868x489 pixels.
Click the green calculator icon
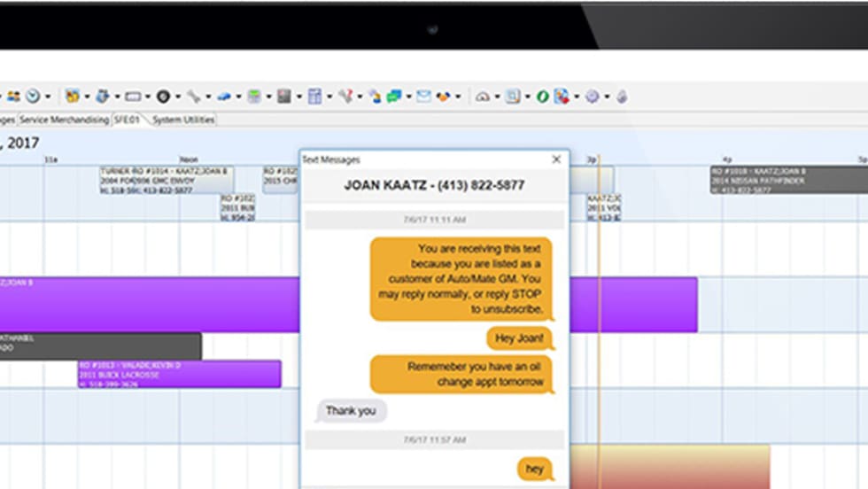coord(253,97)
